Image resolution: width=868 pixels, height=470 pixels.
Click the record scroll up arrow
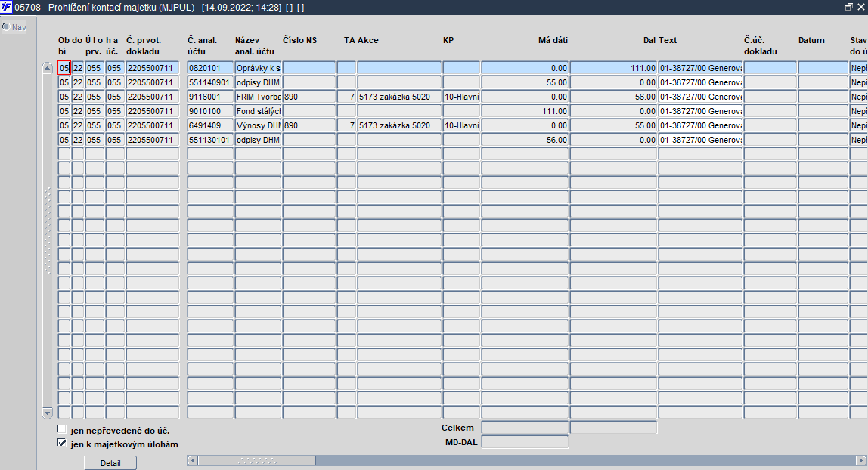[47, 68]
